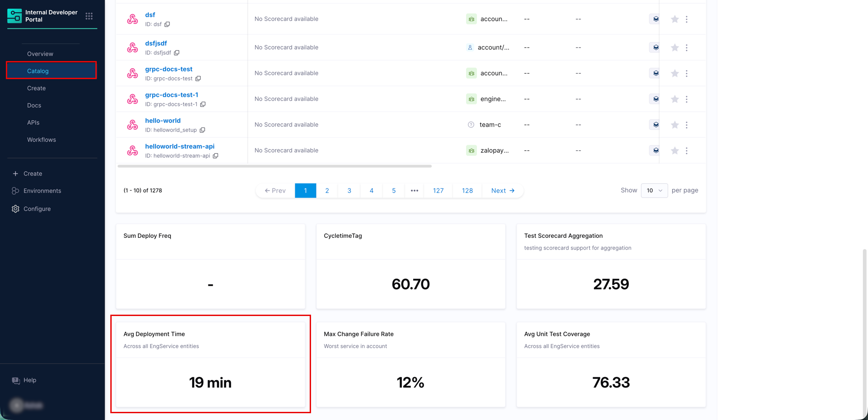Copy the grpc-docs-test ID using its copy icon
The width and height of the screenshot is (868, 420).
pyautogui.click(x=198, y=78)
